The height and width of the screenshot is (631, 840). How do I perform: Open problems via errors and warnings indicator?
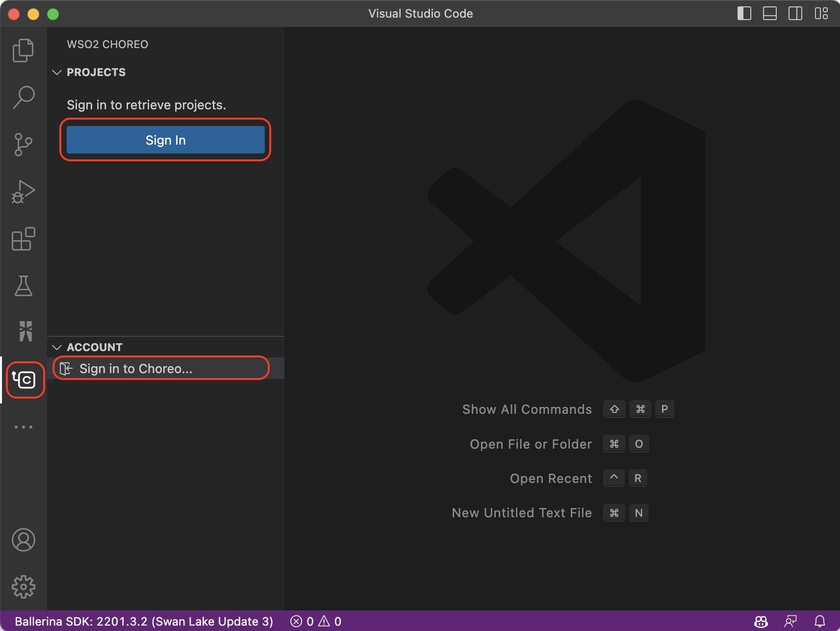point(316,621)
